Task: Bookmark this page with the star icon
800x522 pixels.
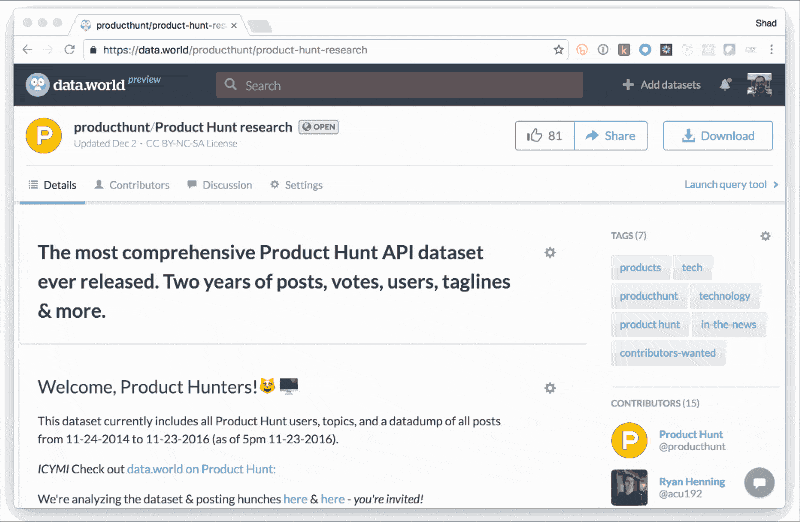Action: [x=559, y=49]
